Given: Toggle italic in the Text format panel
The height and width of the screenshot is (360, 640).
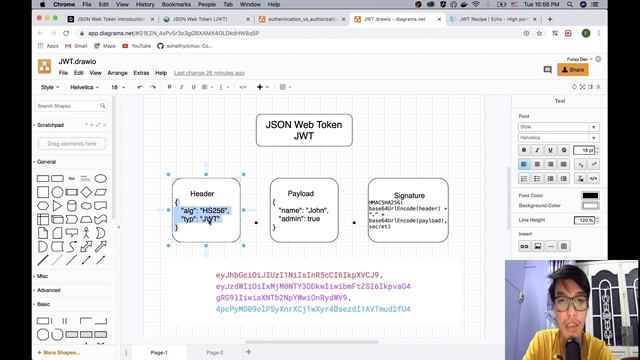Looking at the screenshot, I should pos(537,150).
